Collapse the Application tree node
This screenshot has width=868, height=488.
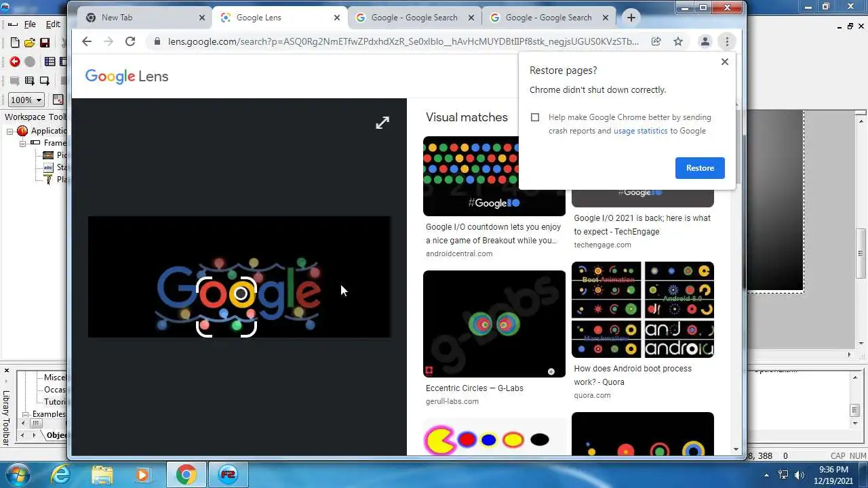[x=10, y=131]
